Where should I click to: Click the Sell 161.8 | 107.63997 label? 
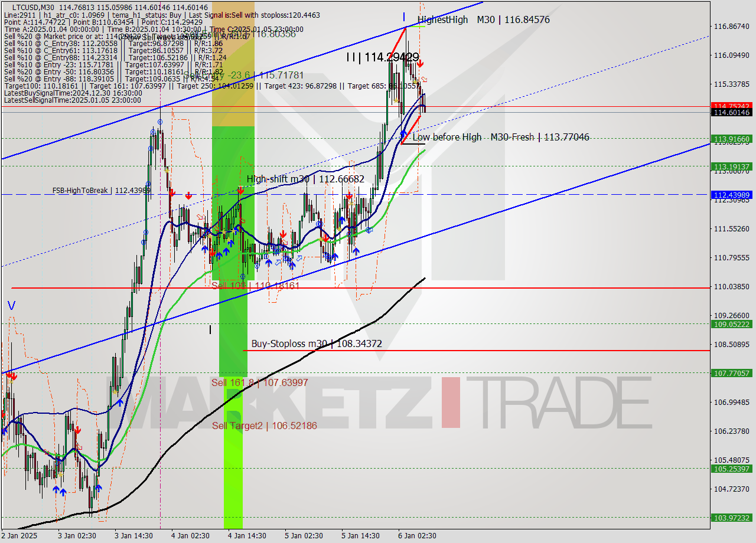tap(260, 382)
